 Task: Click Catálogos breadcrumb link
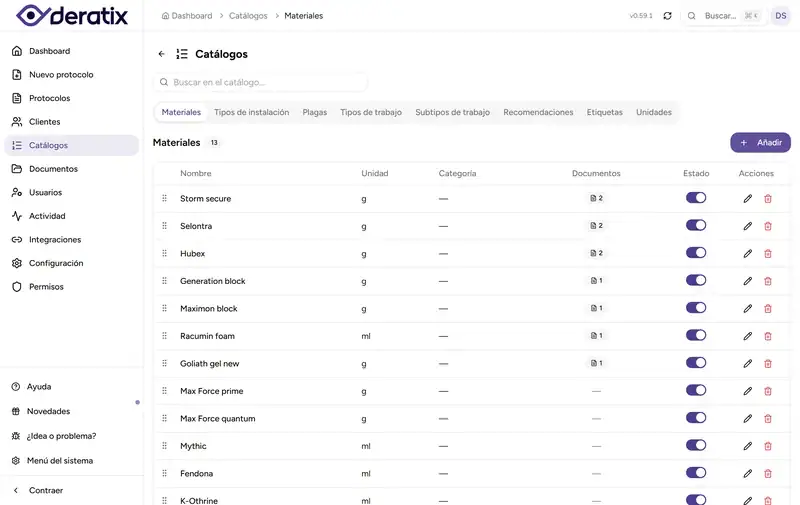tap(248, 16)
